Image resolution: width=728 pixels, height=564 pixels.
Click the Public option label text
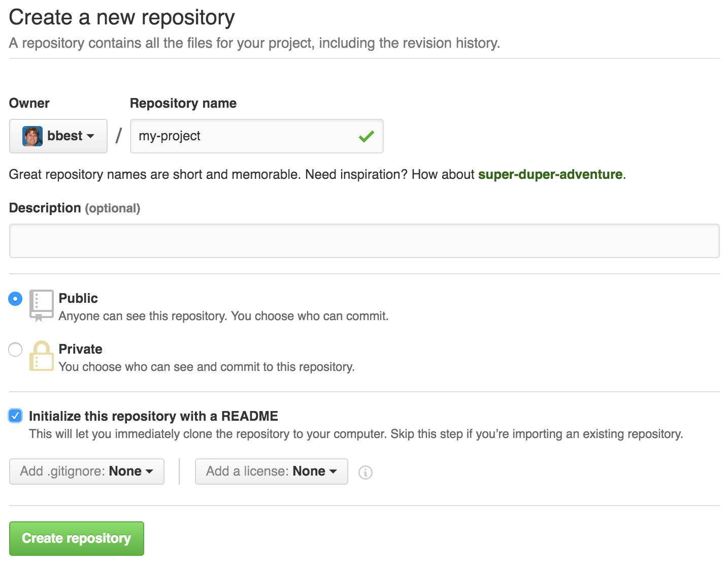(78, 298)
